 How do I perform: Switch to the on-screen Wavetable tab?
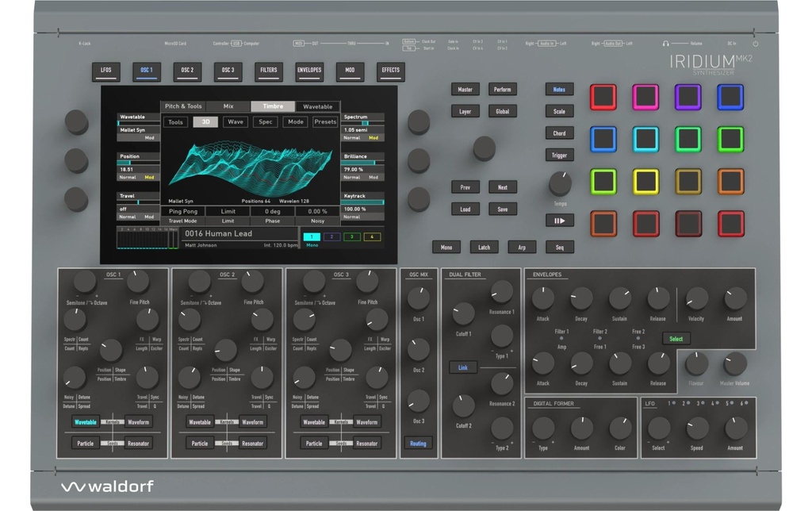[x=317, y=106]
